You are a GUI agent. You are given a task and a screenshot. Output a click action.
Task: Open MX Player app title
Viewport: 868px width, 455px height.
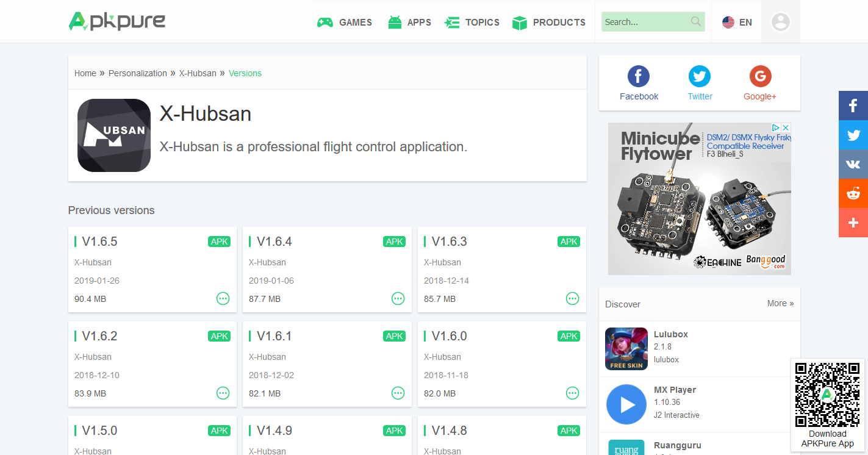point(675,390)
